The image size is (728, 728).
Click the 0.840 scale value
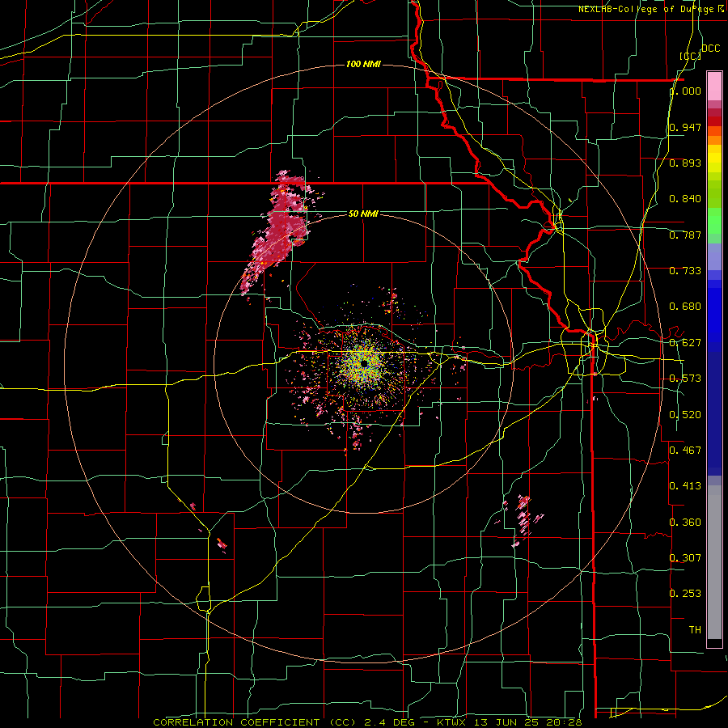pos(685,199)
